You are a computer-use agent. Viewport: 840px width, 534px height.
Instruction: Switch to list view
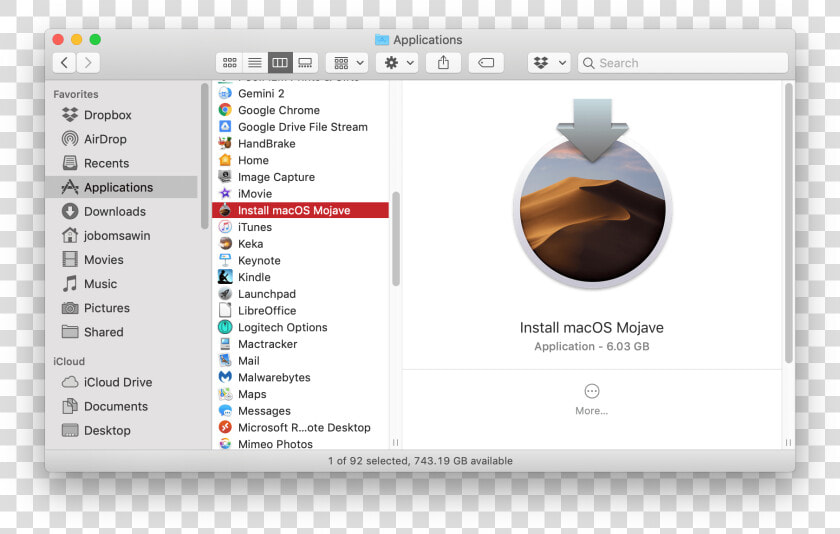(x=254, y=63)
